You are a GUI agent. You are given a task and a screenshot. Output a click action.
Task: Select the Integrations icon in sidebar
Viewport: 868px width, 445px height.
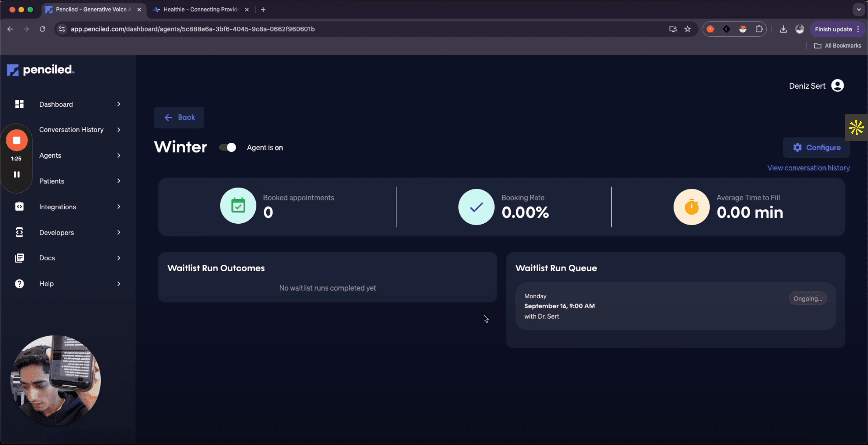(19, 206)
